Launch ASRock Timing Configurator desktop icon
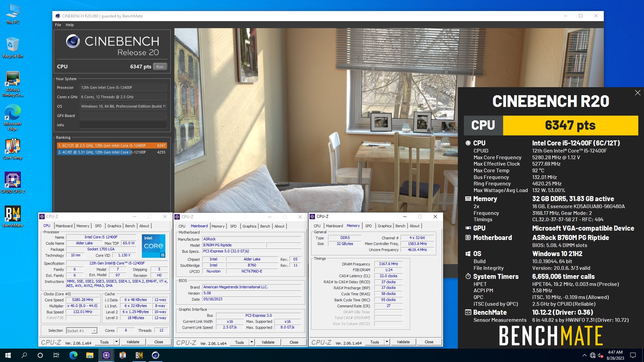The width and height of the screenshot is (644, 362). [x=13, y=84]
